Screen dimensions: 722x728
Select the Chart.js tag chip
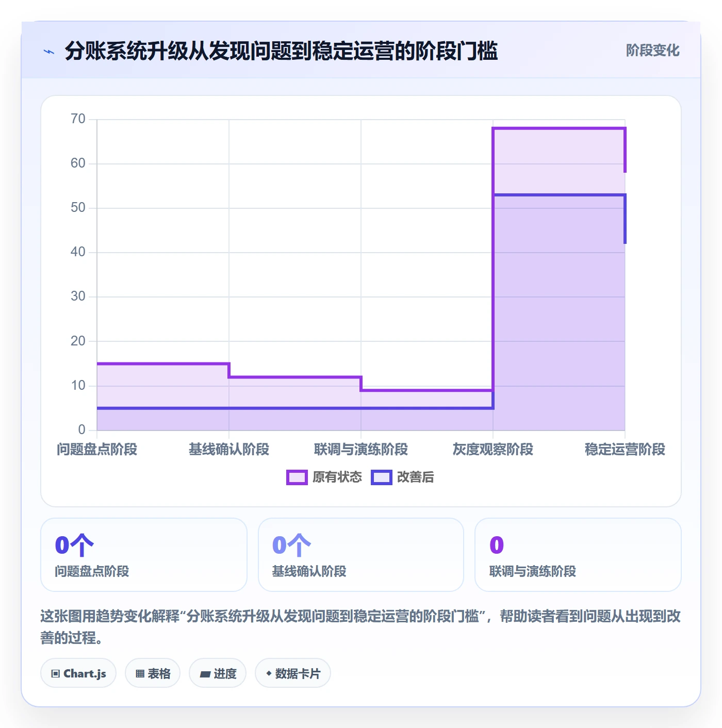click(78, 673)
